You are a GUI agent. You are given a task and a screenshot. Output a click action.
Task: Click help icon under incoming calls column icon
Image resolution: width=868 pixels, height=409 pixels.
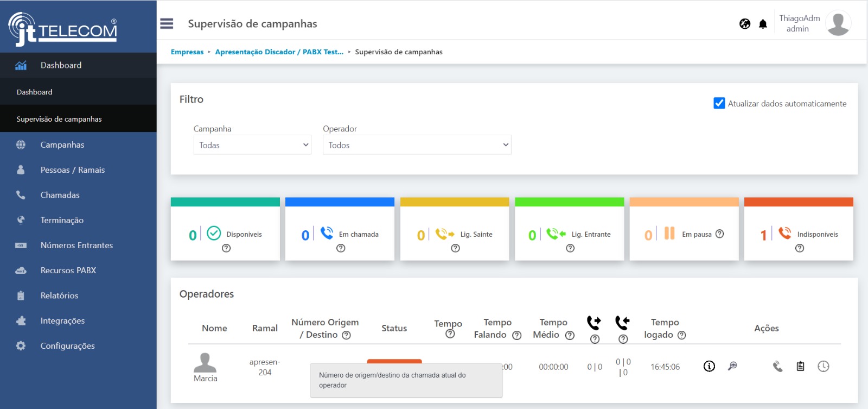point(623,339)
